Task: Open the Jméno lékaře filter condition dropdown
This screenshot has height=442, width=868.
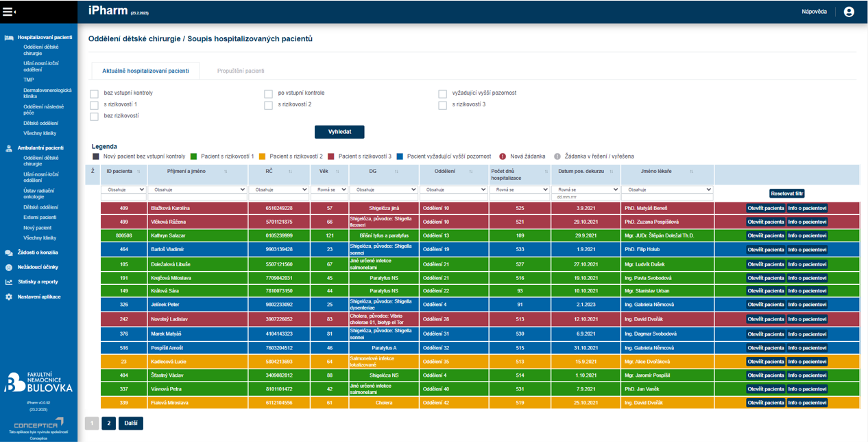Action: pyautogui.click(x=666, y=189)
